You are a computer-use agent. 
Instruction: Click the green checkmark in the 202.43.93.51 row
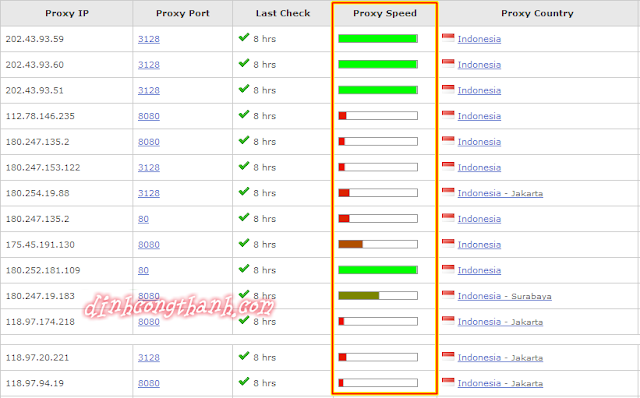coord(244,89)
